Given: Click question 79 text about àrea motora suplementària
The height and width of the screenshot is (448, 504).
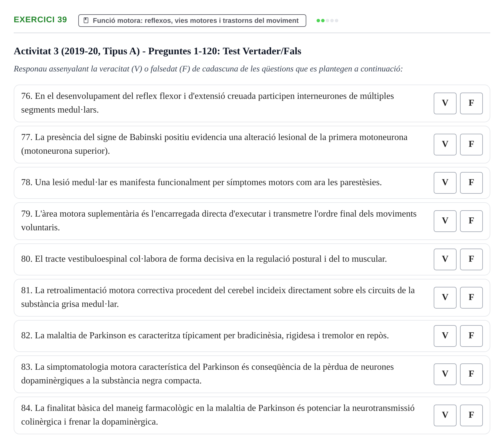Looking at the screenshot, I should point(219,221).
